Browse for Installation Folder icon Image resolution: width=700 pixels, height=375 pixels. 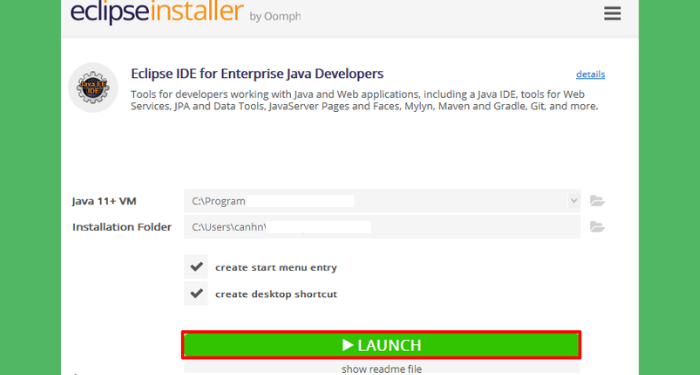[597, 227]
